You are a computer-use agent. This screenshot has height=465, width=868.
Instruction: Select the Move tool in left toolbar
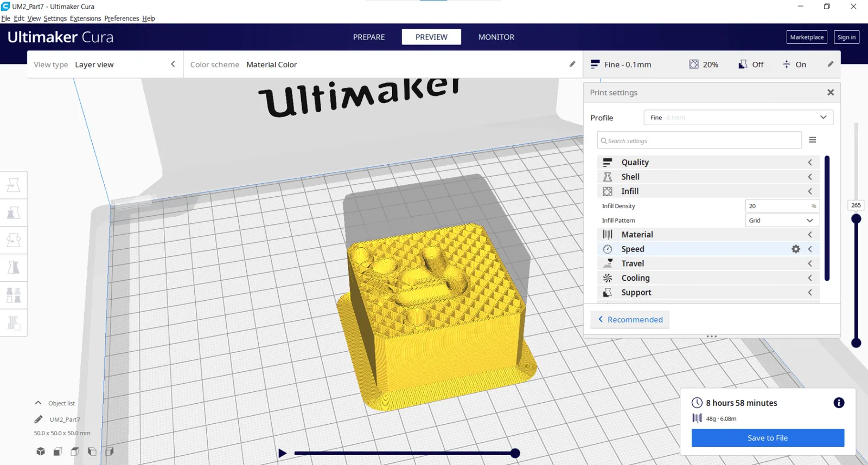pos(14,185)
